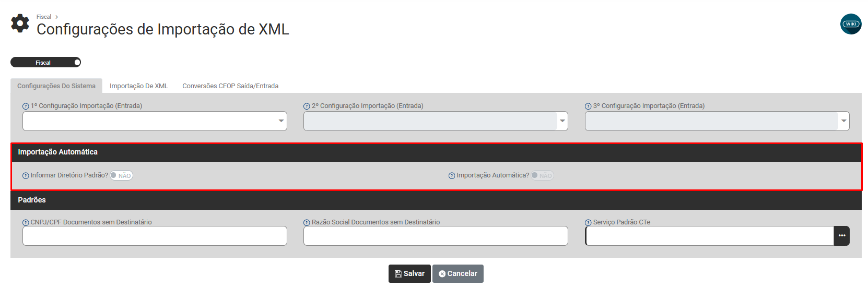Show help icon for CNPJ/CPF Documentos field

coord(26,222)
